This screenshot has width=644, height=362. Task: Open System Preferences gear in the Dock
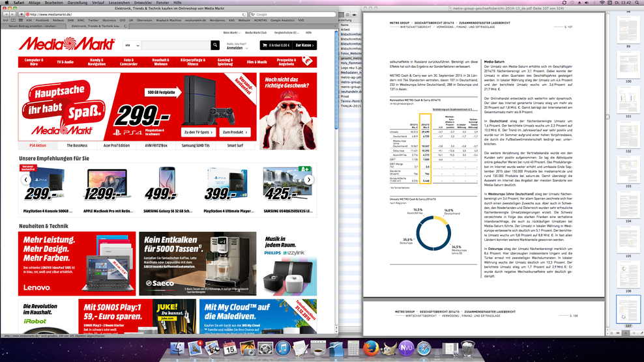click(x=265, y=348)
